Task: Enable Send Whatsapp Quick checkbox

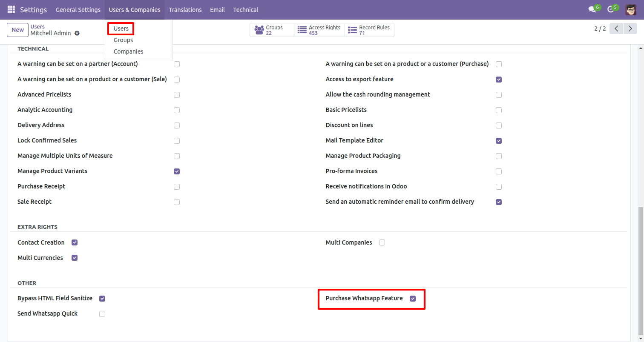Action: (102, 314)
